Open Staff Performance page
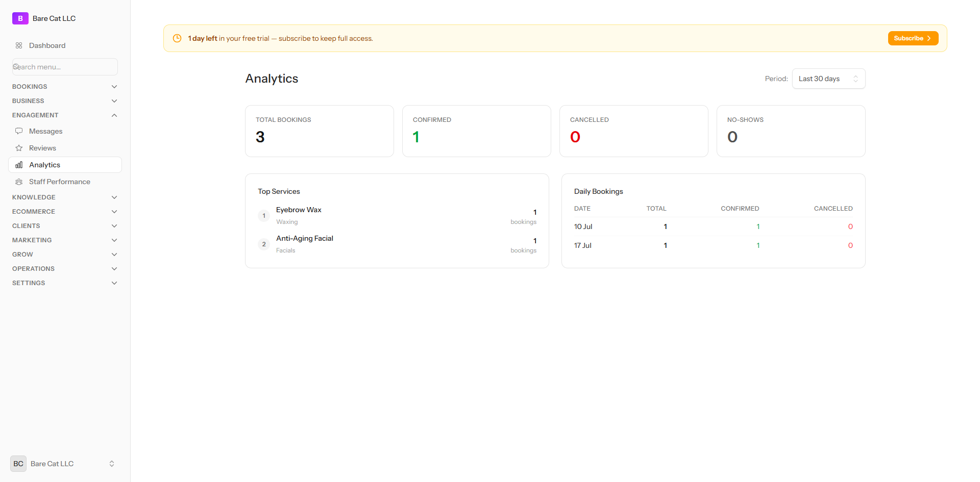The image size is (980, 482). tap(65, 182)
